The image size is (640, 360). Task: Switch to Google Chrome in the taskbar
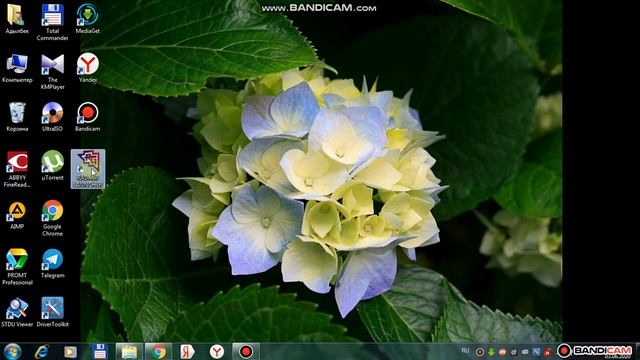tap(158, 352)
